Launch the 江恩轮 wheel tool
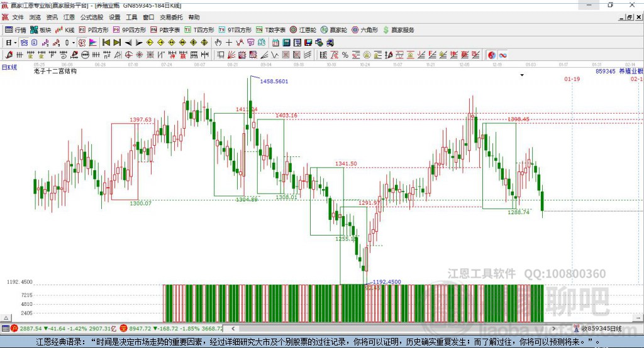Viewport: 644px width, 348px height. point(303,30)
